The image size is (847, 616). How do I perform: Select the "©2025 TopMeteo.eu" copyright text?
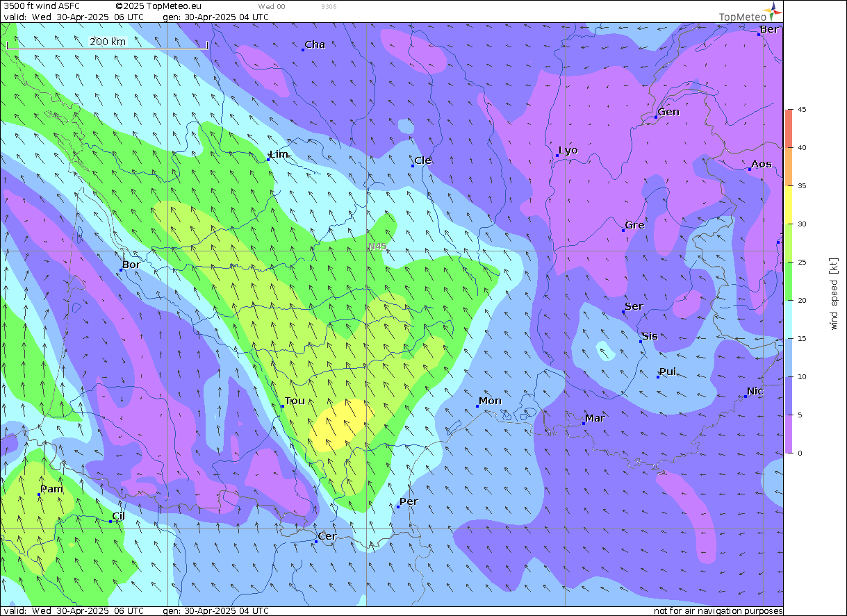coord(158,6)
